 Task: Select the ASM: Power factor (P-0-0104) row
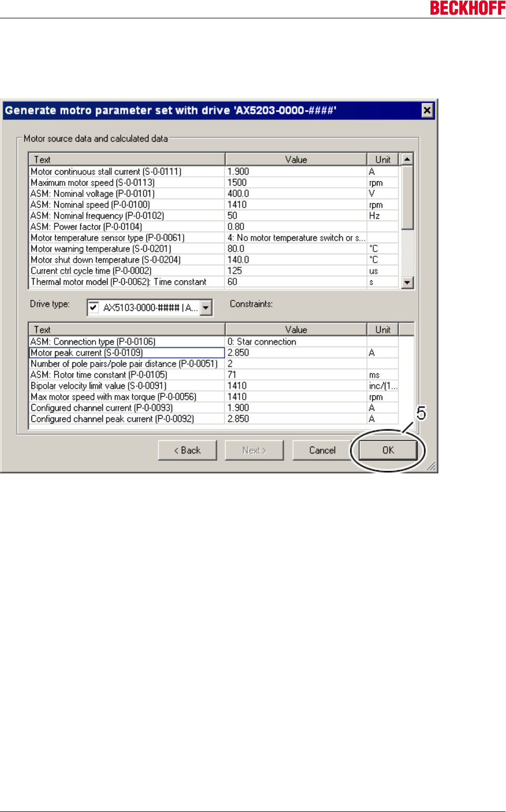(214, 226)
